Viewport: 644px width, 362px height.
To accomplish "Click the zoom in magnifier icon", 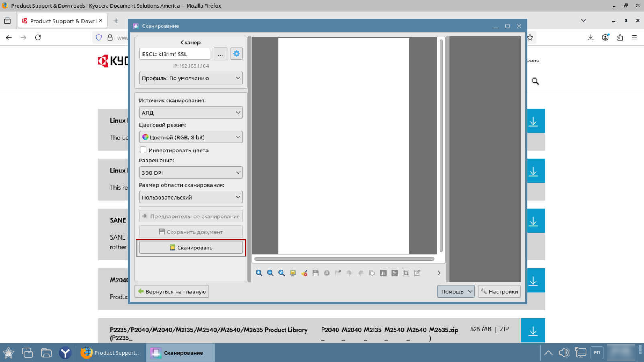I will click(x=259, y=273).
